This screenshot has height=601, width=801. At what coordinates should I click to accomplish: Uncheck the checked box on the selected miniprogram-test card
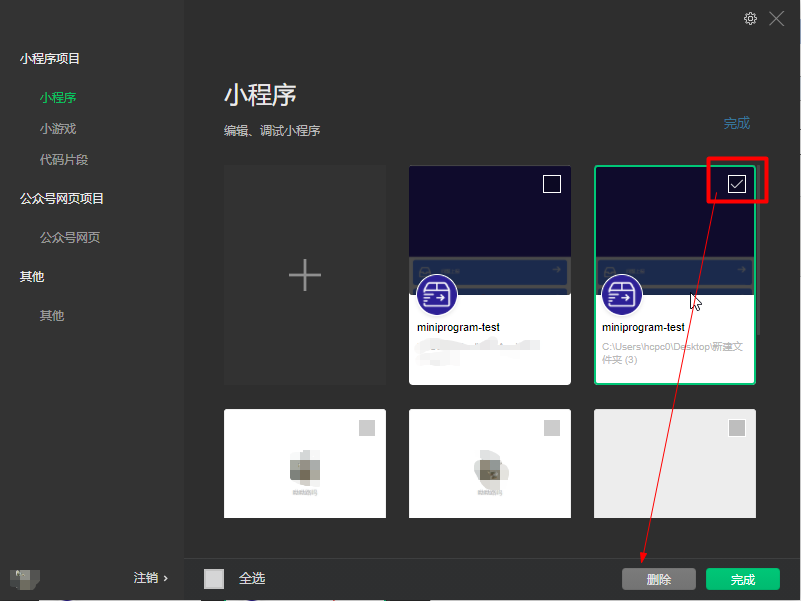pos(737,184)
